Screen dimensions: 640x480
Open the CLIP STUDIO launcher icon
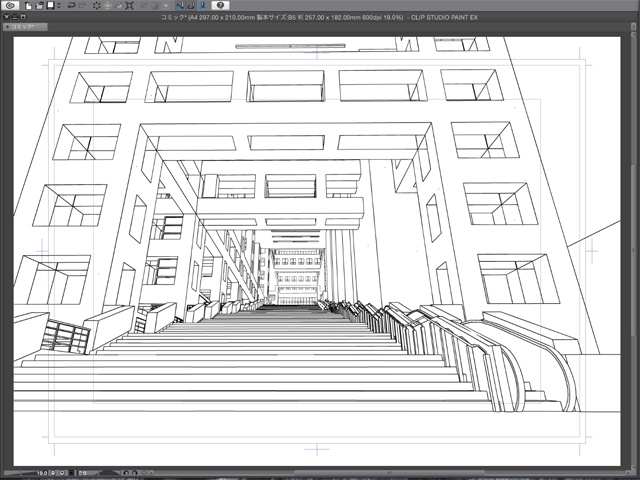click(x=10, y=5)
